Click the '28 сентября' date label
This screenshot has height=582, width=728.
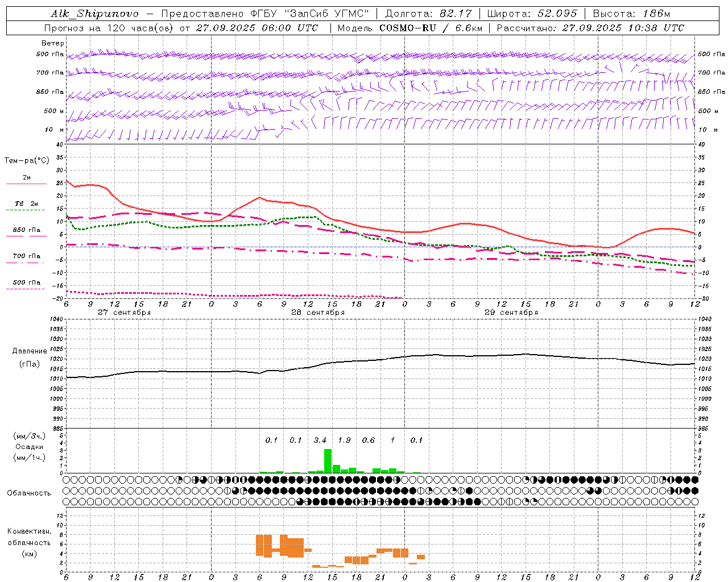[318, 313]
